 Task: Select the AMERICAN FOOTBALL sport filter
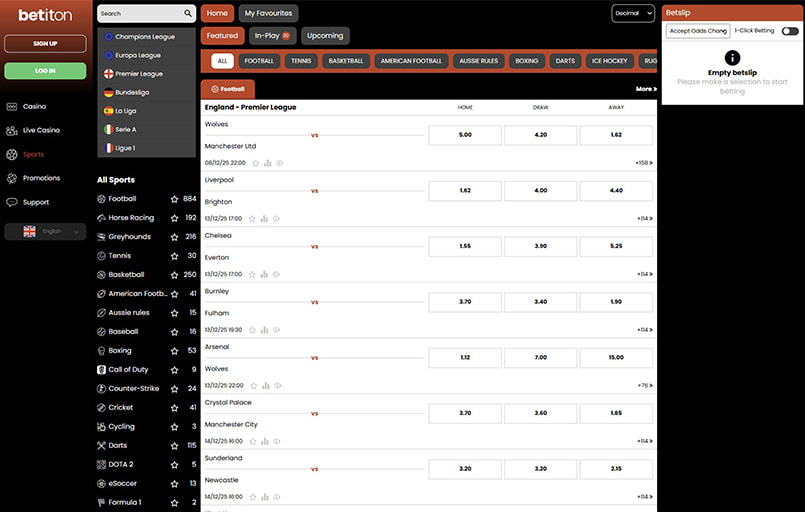tap(411, 61)
